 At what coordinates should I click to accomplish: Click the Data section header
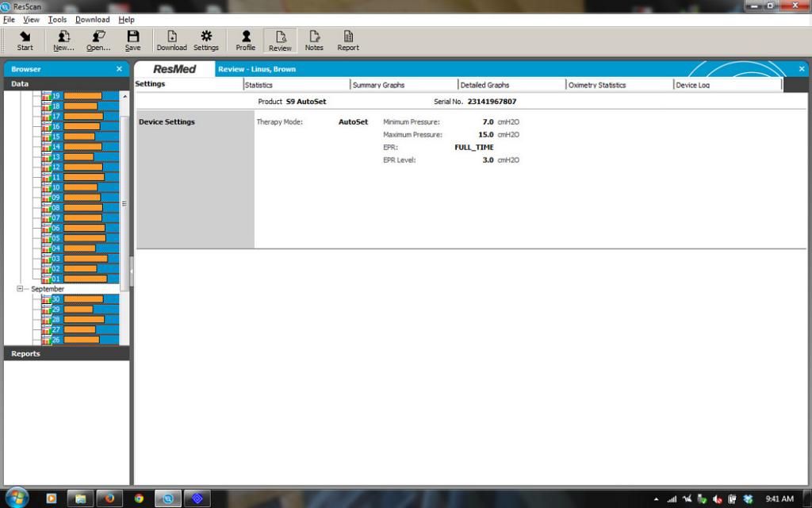[67, 83]
